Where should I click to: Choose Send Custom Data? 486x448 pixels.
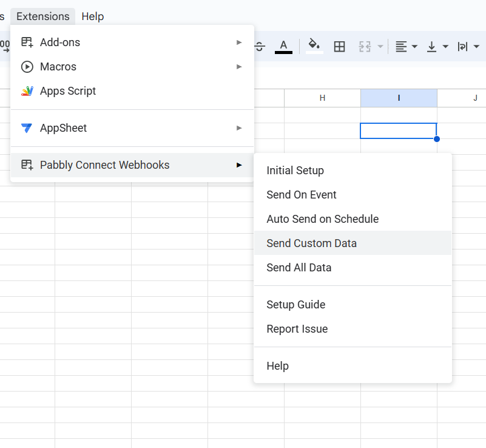pos(353,243)
